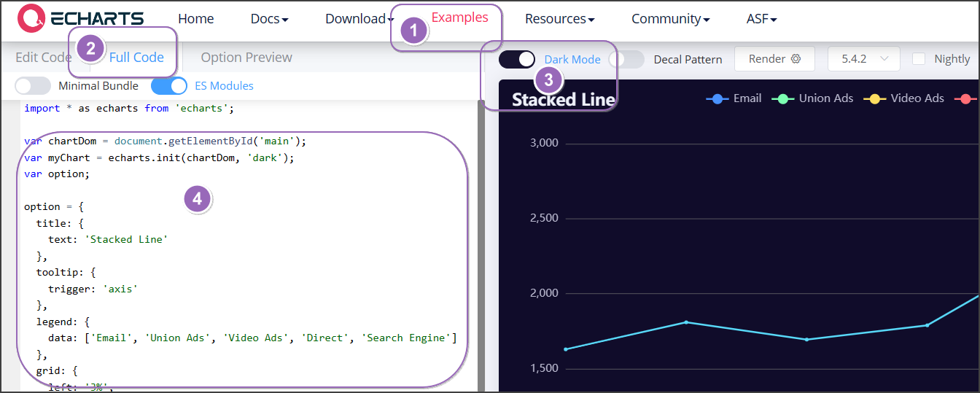Viewport: 980px width, 393px height.
Task: Expand the ASF menu
Action: point(761,19)
